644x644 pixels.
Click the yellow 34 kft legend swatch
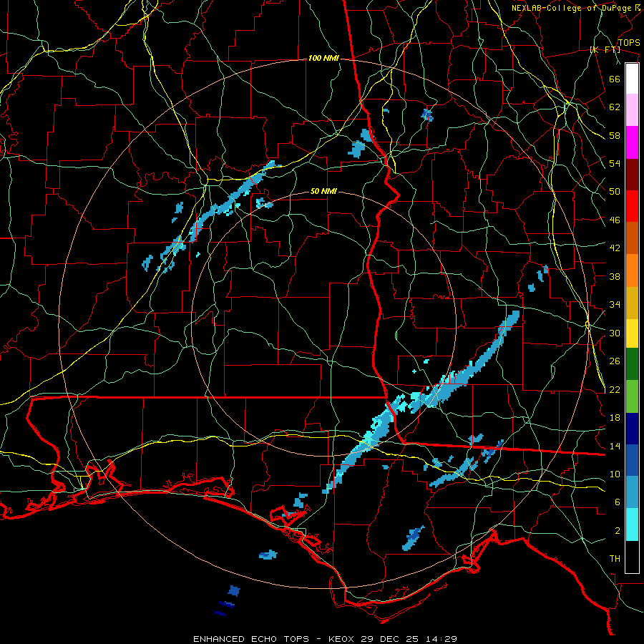[x=632, y=333]
